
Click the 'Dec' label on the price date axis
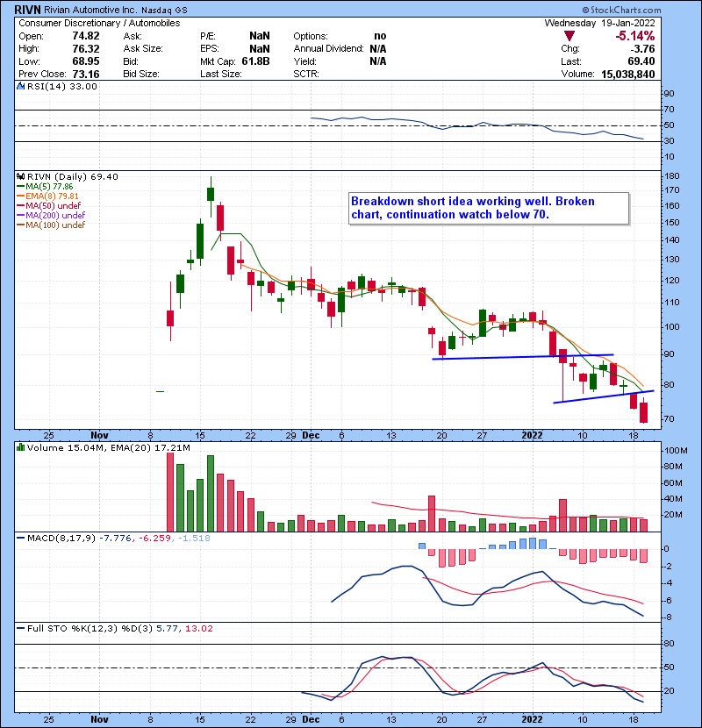[x=311, y=436]
